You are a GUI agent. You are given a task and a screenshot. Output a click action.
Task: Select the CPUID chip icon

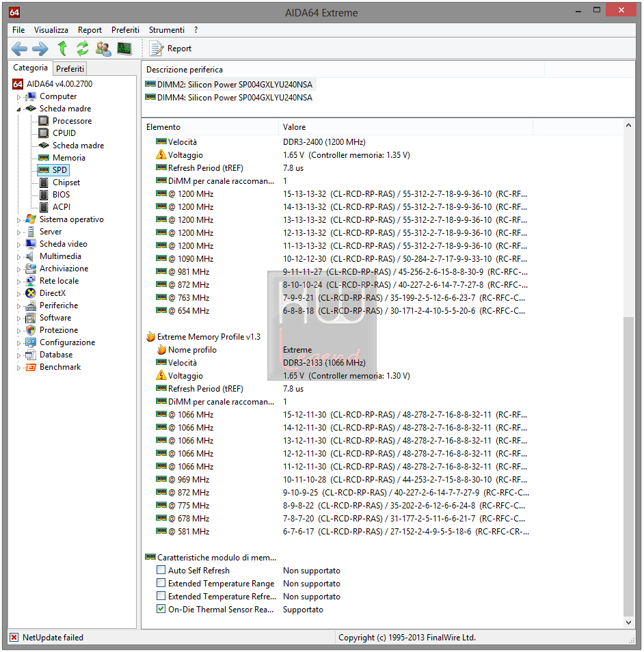click(x=43, y=133)
